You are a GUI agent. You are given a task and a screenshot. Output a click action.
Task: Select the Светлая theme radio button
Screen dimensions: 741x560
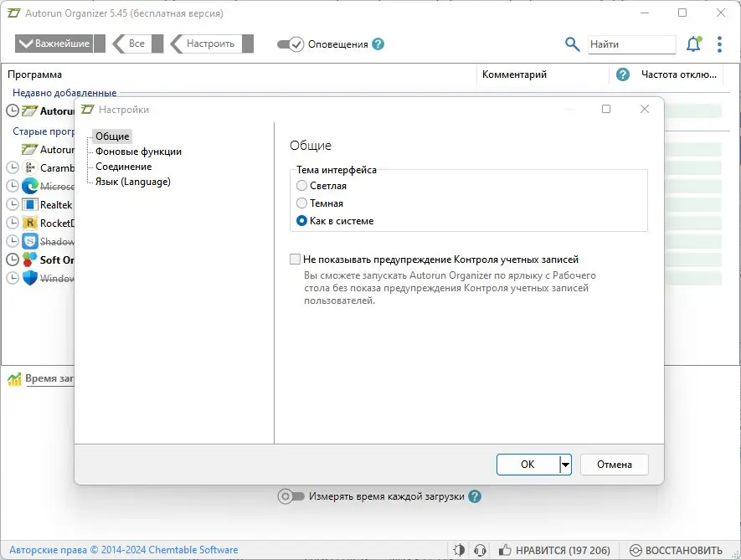tap(301, 186)
